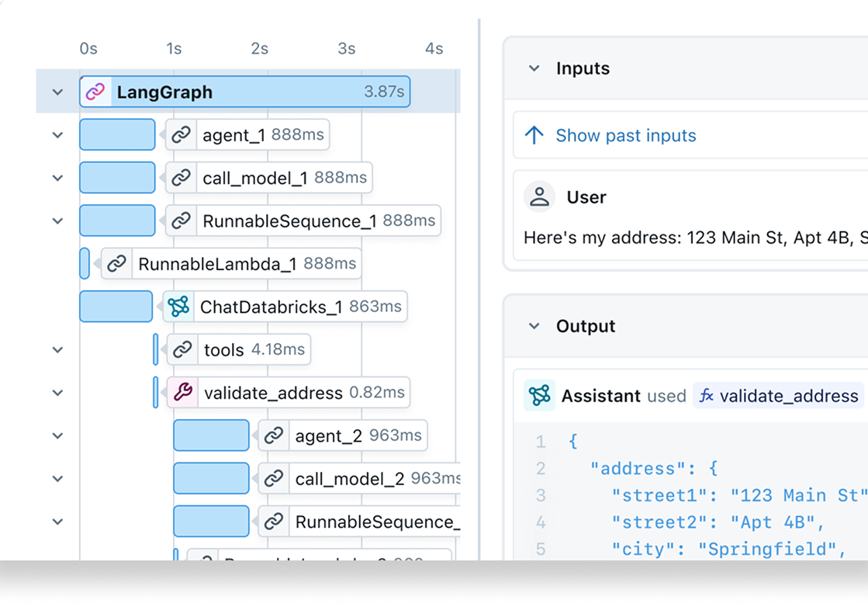The width and height of the screenshot is (868, 607).
Task: Collapse the Output section
Action: (x=534, y=327)
